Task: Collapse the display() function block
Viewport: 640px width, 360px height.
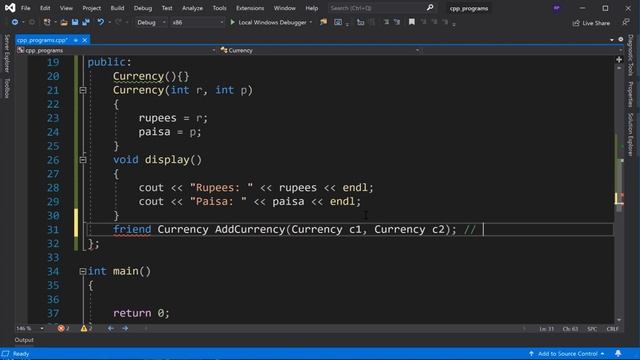Action: click(x=83, y=160)
